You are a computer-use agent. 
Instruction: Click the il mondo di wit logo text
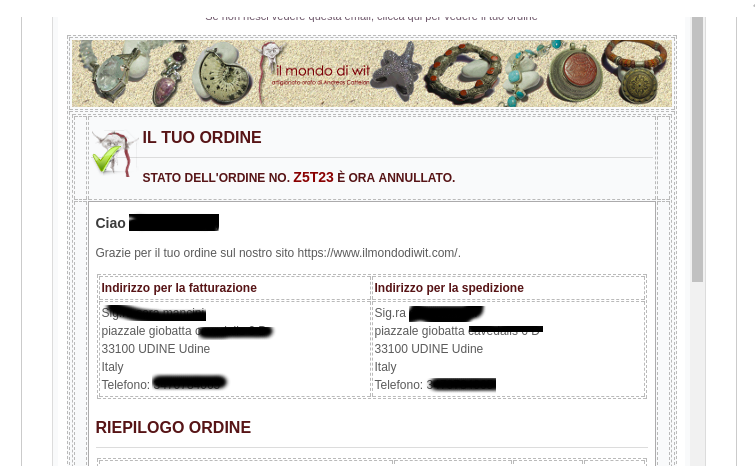click(x=322, y=72)
